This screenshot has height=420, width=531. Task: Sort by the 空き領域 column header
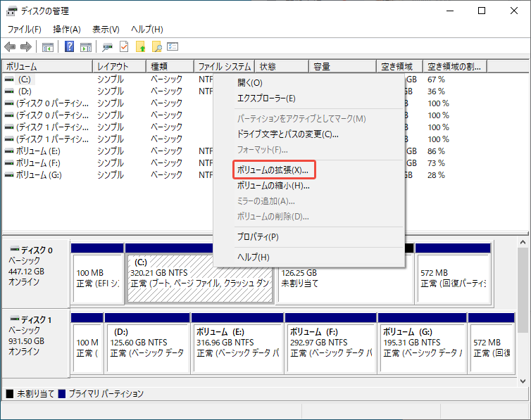(x=399, y=67)
